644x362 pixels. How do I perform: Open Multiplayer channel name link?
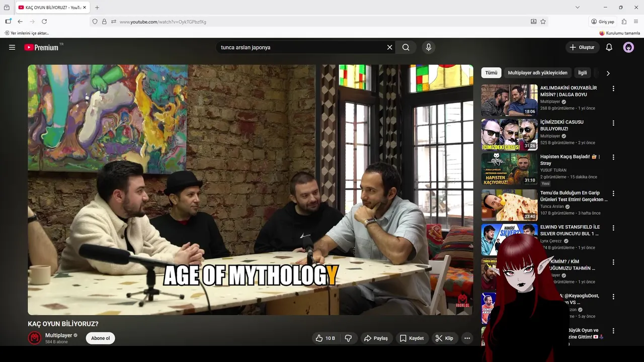59,335
